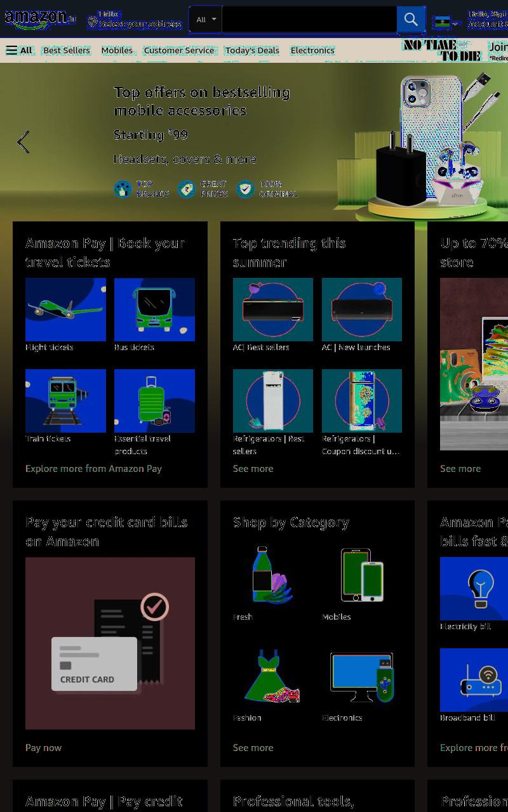Open Fresh category icon
The width and height of the screenshot is (508, 812).
[x=273, y=575]
